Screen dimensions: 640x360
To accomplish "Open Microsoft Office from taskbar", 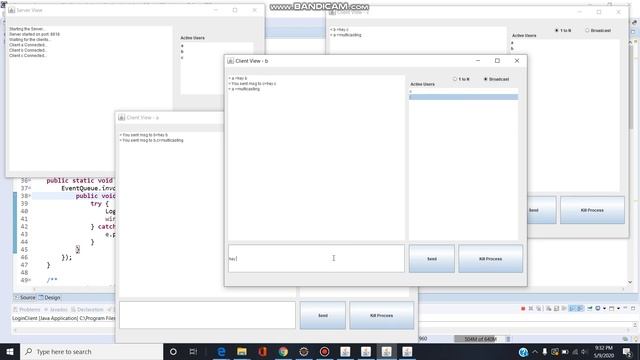I will (262, 351).
